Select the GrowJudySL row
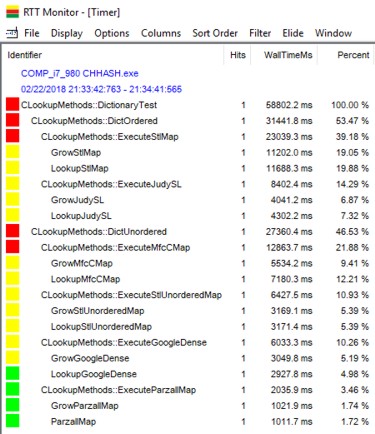Viewport: 375px width, 434px height. [x=188, y=200]
